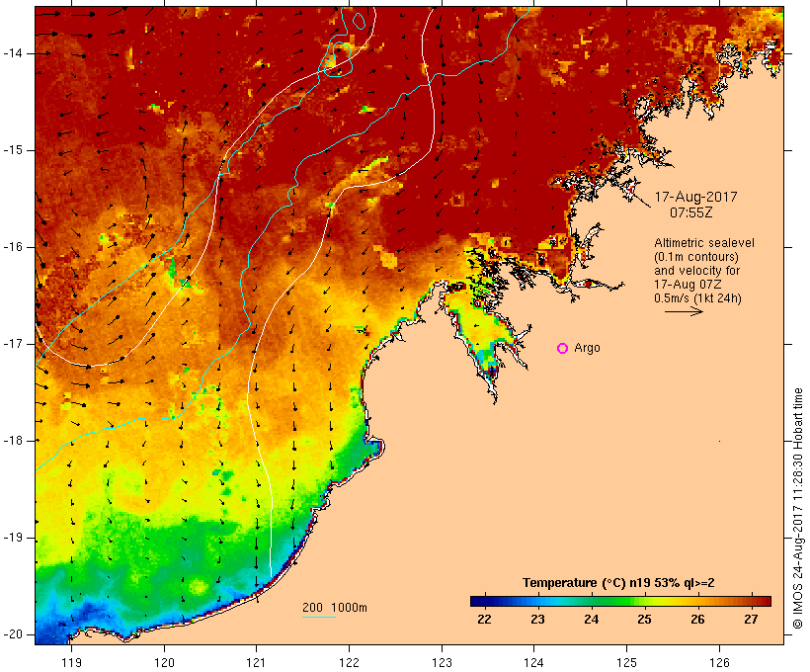
Task: Click colorbar tick label '26'
Action: [698, 620]
